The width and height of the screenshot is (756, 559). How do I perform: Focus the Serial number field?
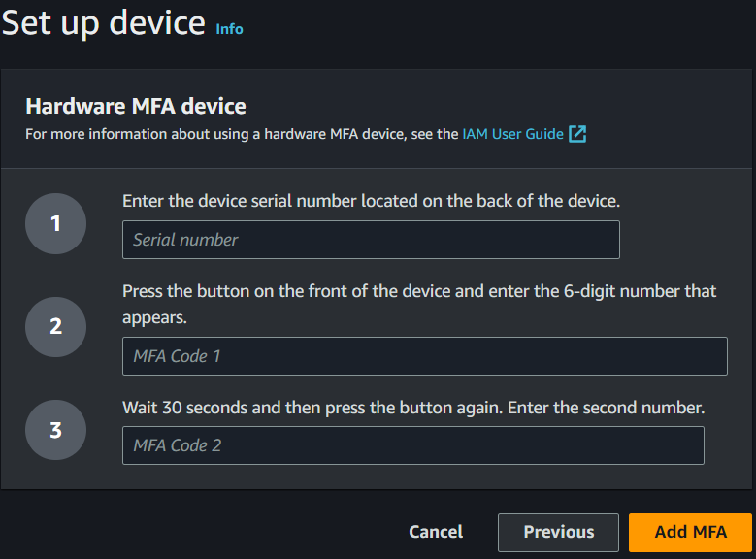pos(371,240)
